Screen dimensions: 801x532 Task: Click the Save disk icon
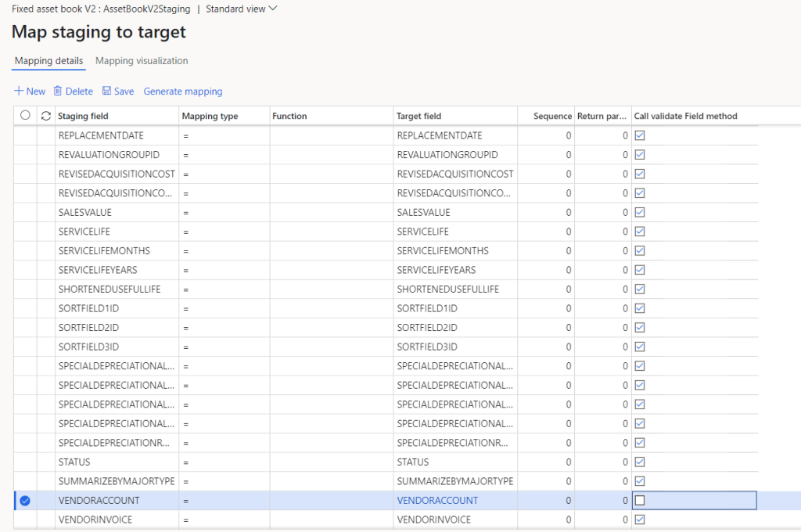coord(107,92)
